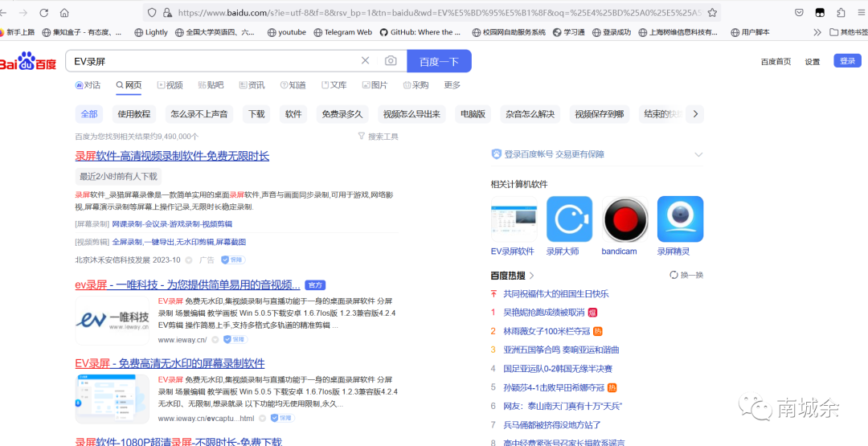Open result ev录屏 - 一唯科技 link
Image resolution: width=868 pixels, height=446 pixels.
187,285
